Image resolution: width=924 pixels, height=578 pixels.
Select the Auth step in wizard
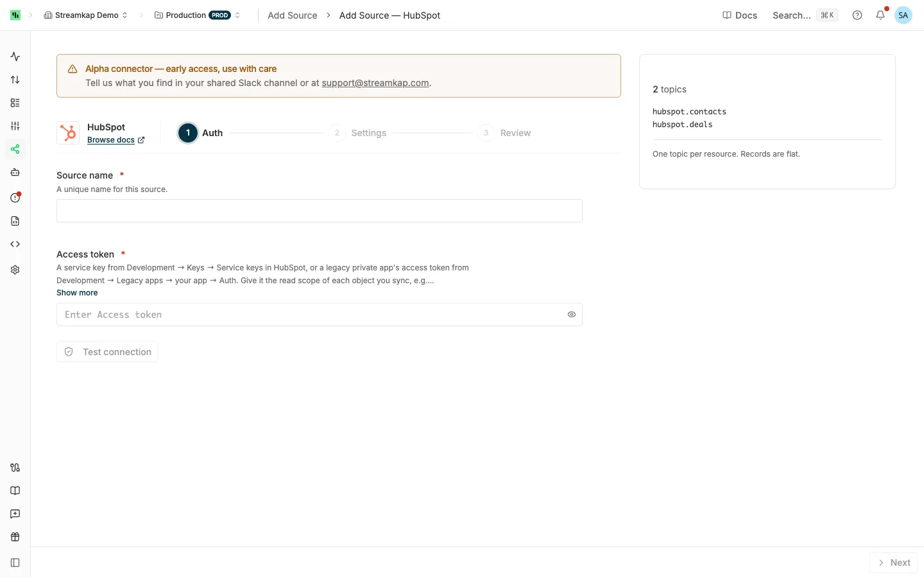[201, 133]
